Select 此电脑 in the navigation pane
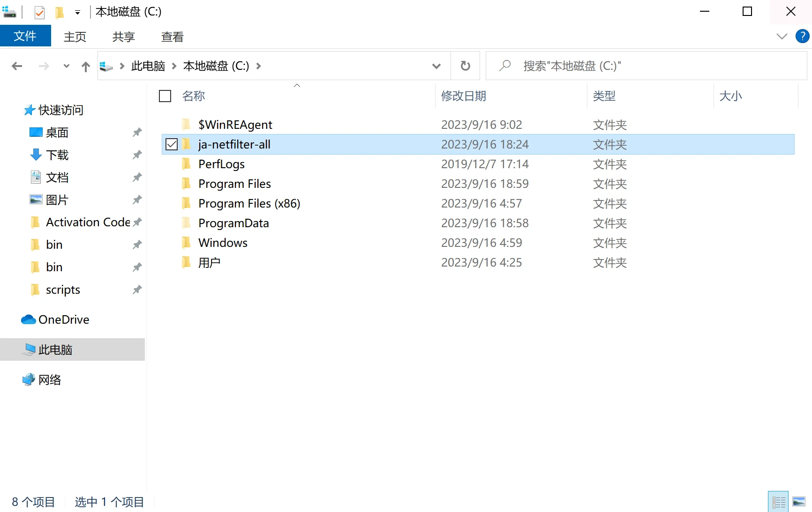Image resolution: width=812 pixels, height=512 pixels. pos(72,349)
